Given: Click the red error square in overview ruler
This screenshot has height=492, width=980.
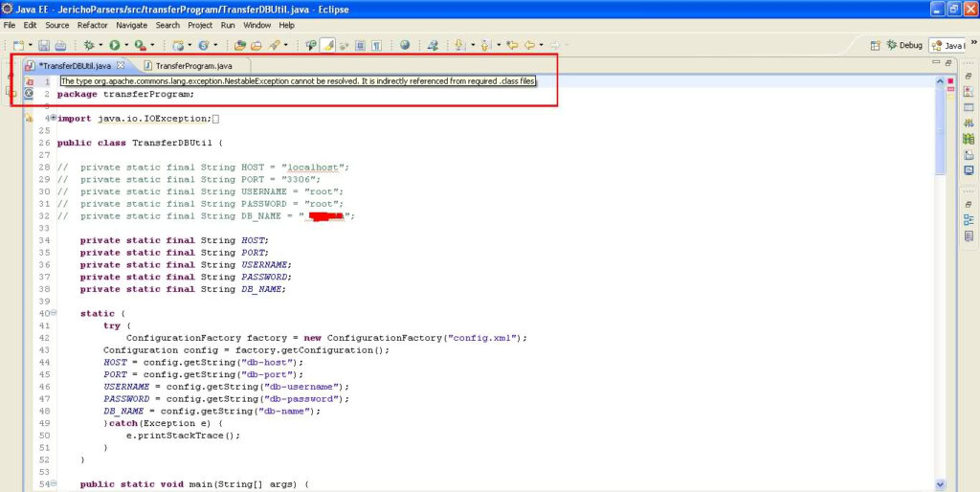Looking at the screenshot, I should tap(950, 81).
